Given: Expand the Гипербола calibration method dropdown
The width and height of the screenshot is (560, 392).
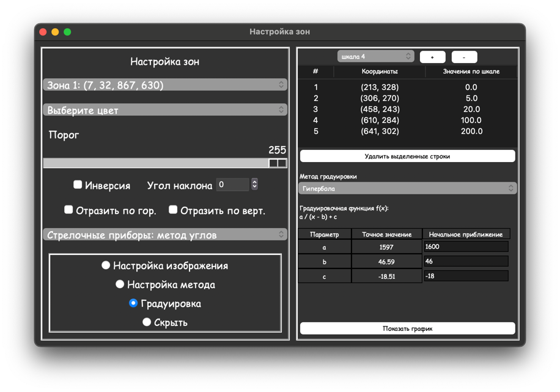Looking at the screenshot, I should 407,188.
